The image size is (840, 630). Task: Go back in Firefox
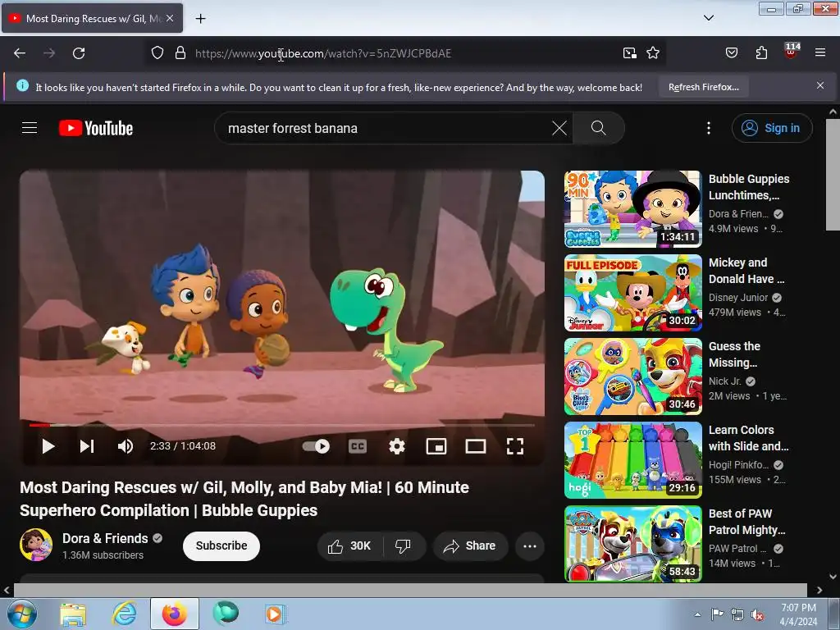20,53
